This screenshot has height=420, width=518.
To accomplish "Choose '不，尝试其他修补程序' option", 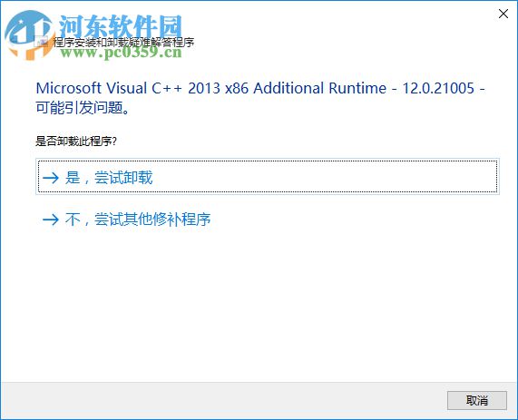I will pos(127,220).
